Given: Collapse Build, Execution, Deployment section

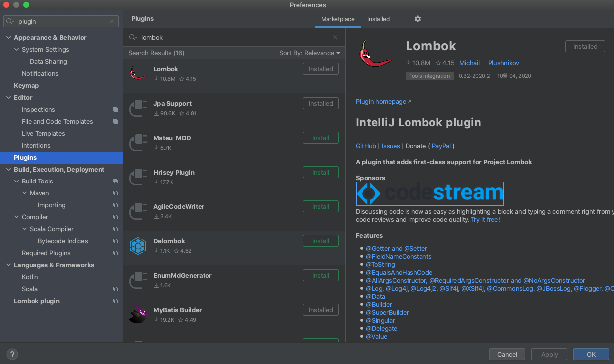Looking at the screenshot, I should [x=8, y=170].
